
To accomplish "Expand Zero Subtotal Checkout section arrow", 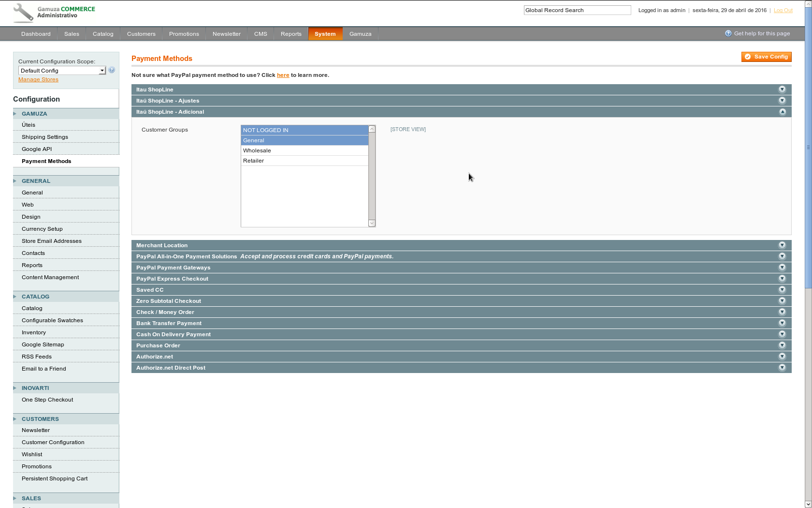I will (x=782, y=301).
